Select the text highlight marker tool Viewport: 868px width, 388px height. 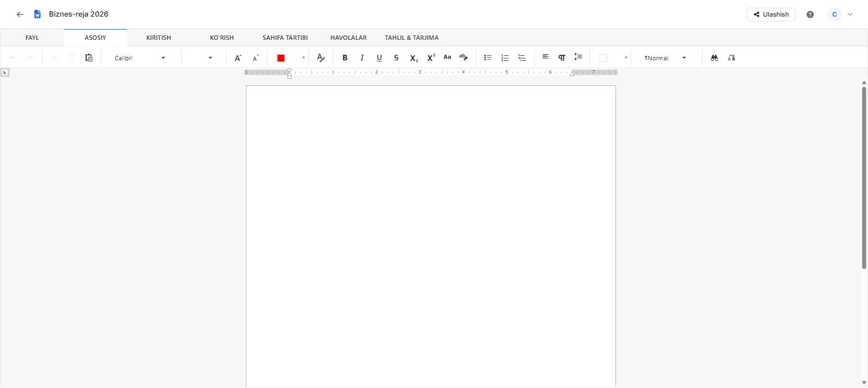[463, 58]
